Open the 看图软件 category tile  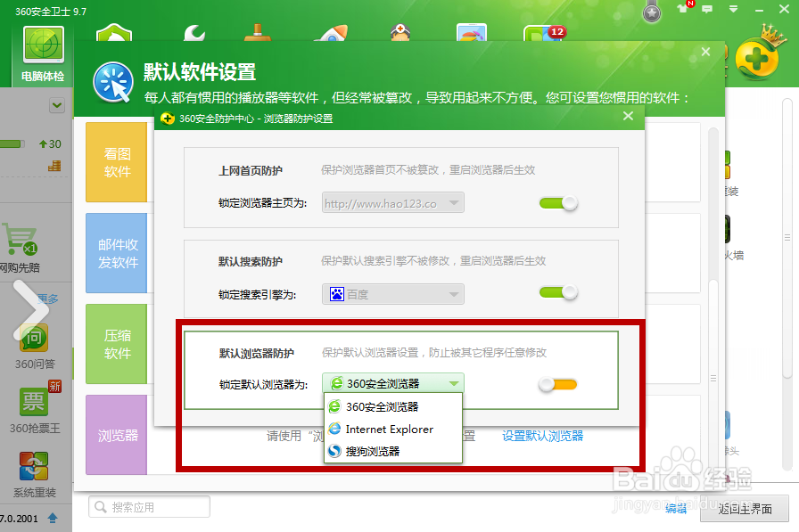[117, 162]
